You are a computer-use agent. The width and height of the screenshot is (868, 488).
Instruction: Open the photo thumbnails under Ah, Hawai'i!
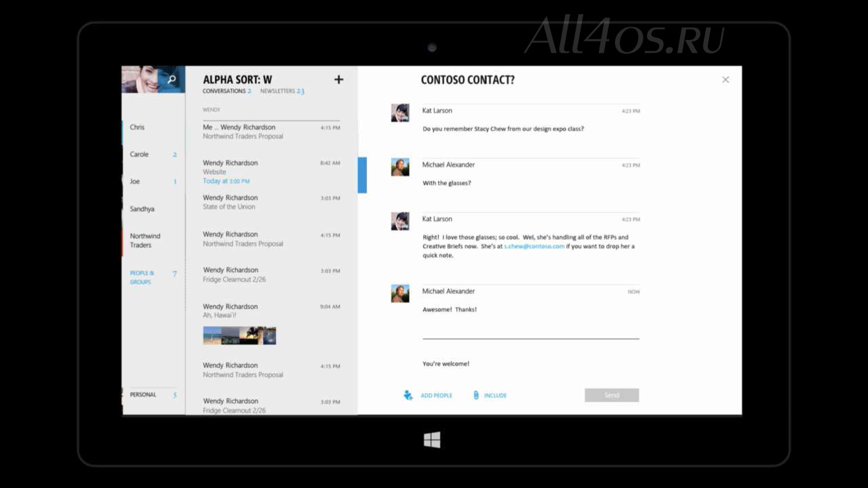pos(239,335)
